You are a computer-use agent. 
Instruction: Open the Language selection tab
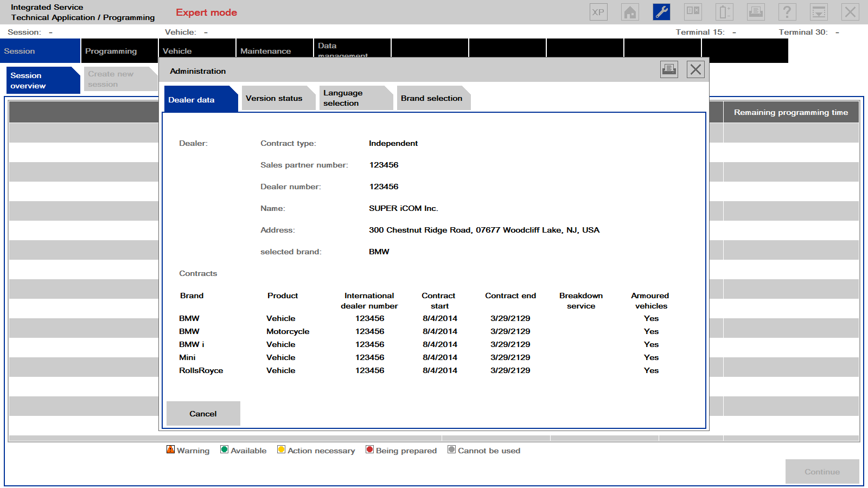point(356,98)
